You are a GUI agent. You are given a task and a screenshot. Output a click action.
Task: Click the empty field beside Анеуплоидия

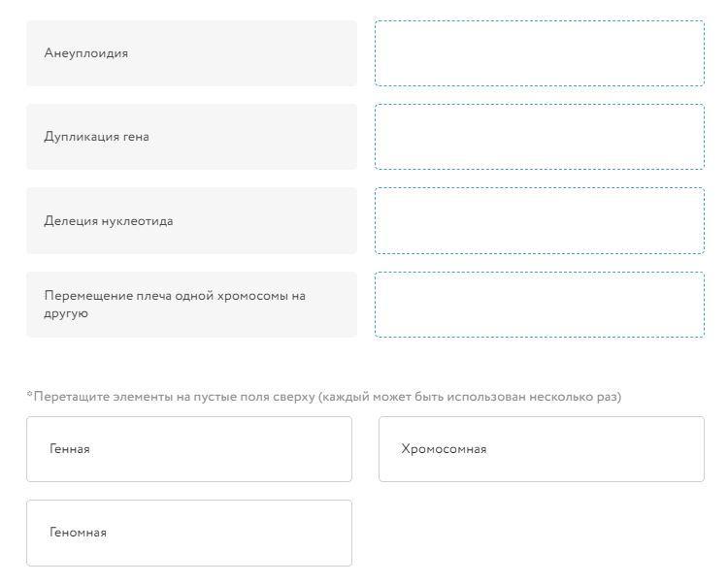[x=540, y=53]
